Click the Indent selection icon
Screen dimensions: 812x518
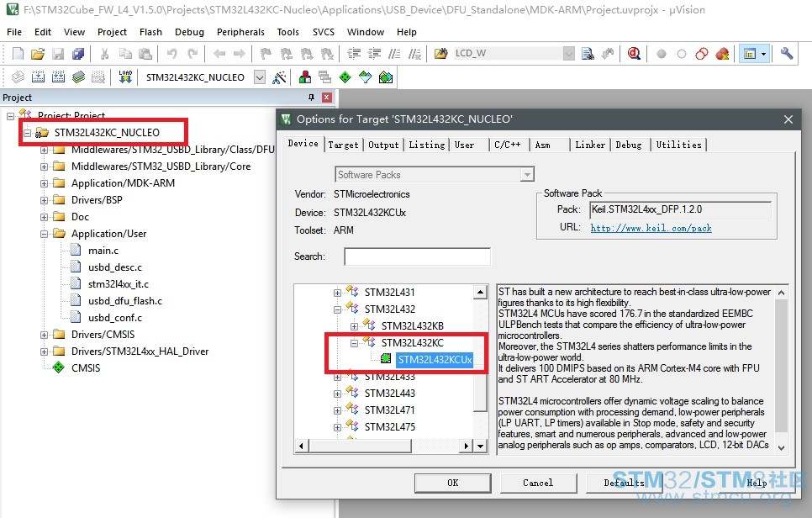tap(354, 53)
